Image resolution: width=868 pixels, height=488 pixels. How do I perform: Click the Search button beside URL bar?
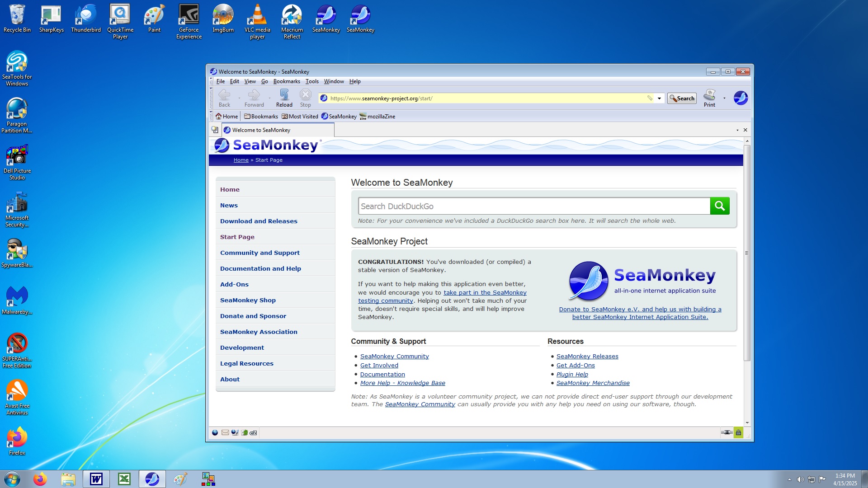pyautogui.click(x=682, y=98)
